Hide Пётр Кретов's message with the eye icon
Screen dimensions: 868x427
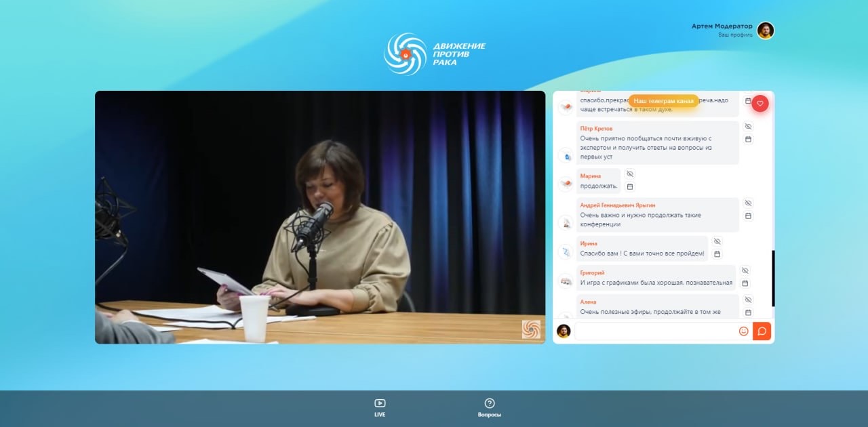point(748,127)
